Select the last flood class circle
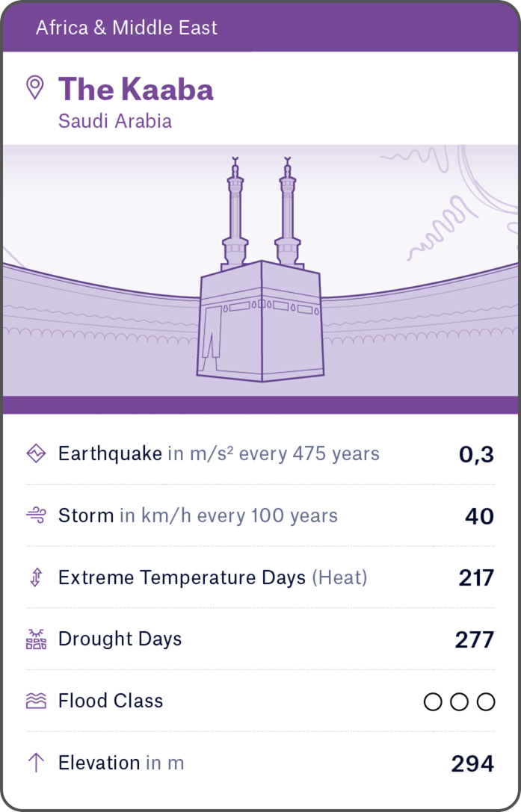Viewport: 521px width, 812px height. pyautogui.click(x=486, y=701)
